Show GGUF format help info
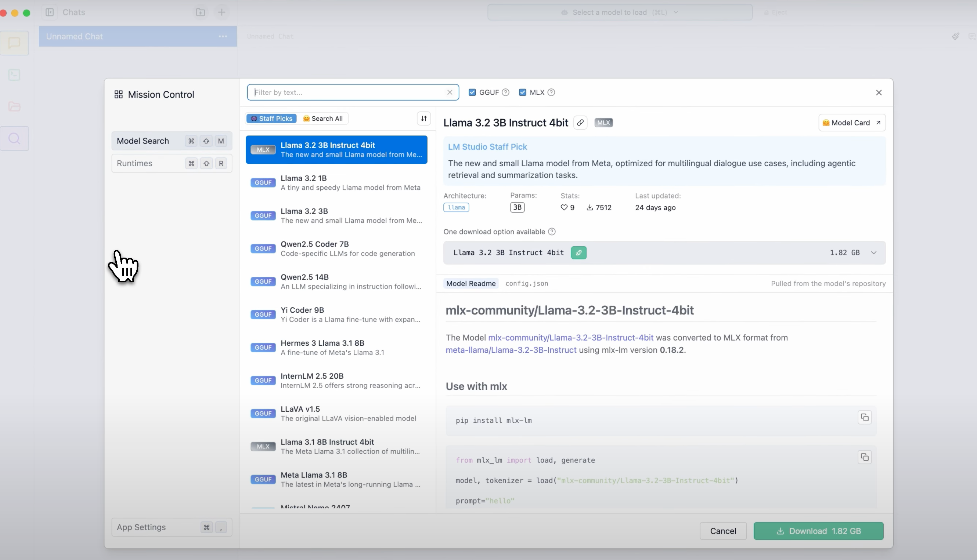 pos(506,92)
